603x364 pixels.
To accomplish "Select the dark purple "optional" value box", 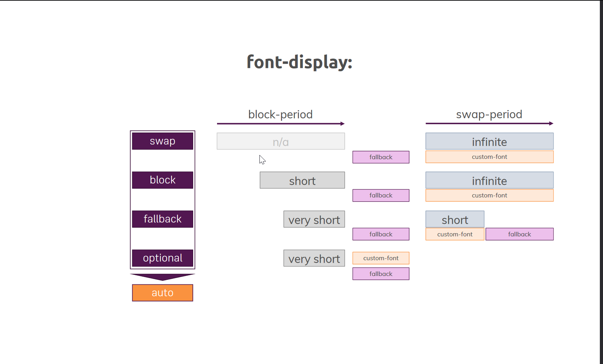I will 163,258.
